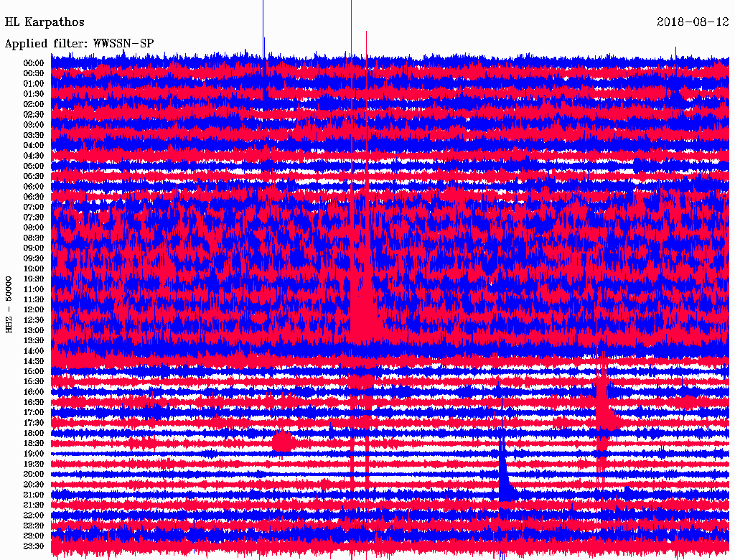Select the 09:00 time label
This screenshot has width=735, height=560.
pyautogui.click(x=34, y=248)
